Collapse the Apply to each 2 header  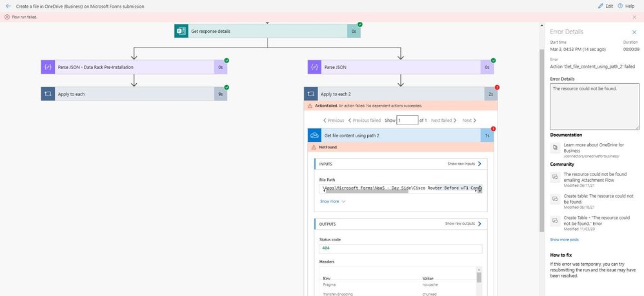coord(401,94)
